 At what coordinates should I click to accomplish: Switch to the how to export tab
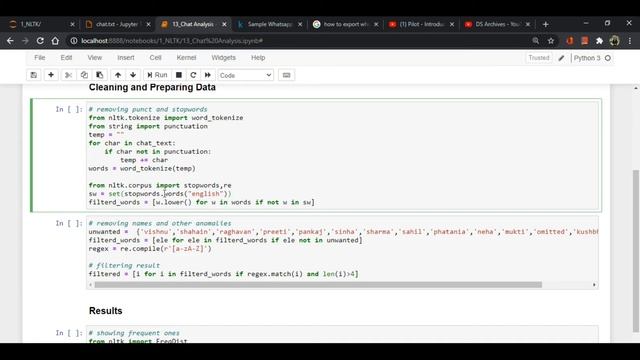coord(345,24)
